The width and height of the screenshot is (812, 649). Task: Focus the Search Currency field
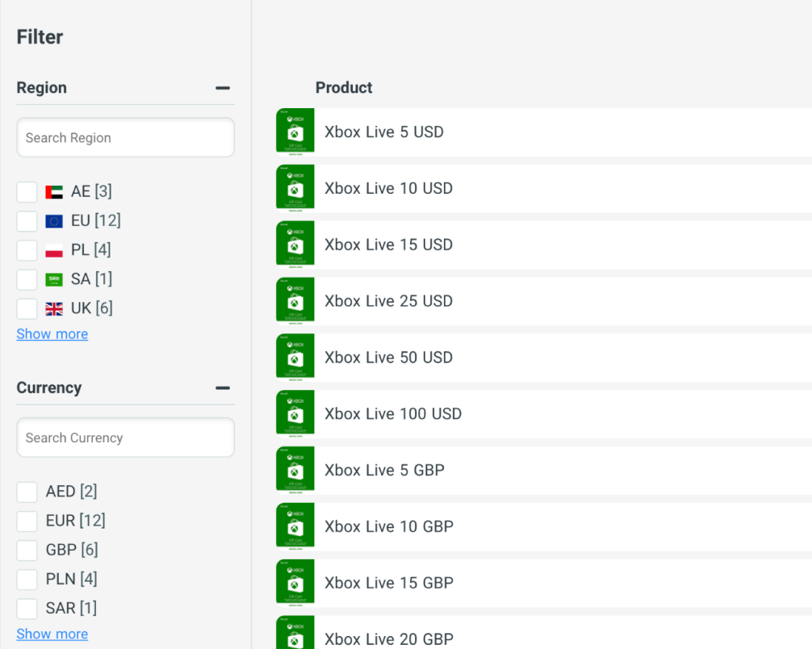(125, 438)
